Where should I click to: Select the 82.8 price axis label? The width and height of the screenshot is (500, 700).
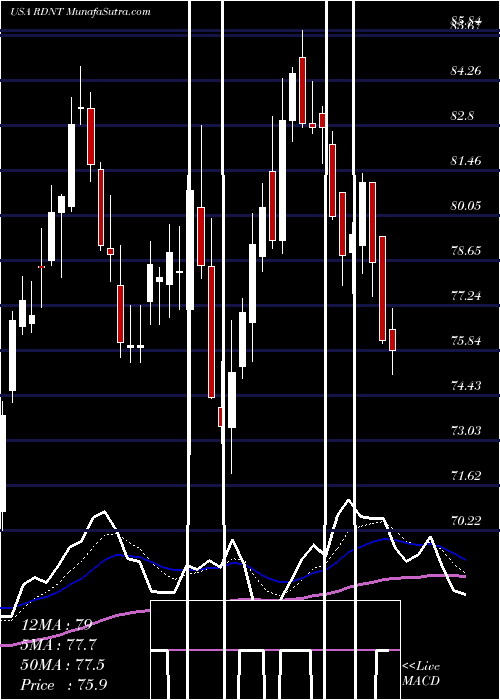(462, 116)
